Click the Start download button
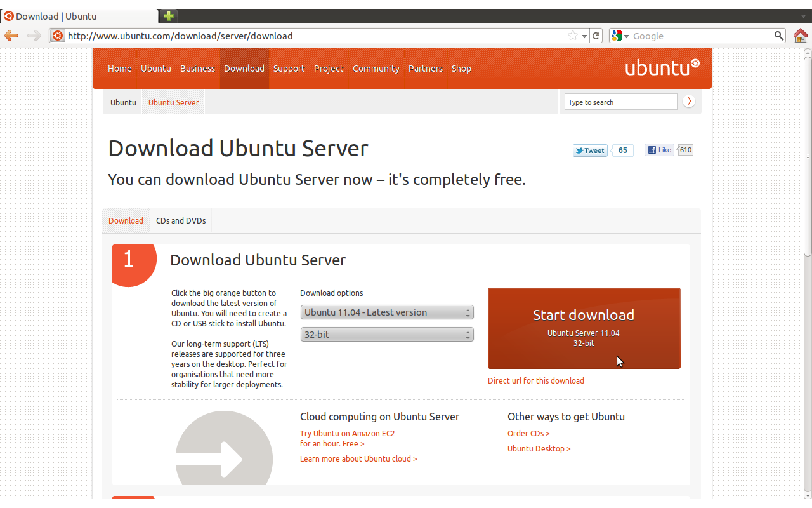The width and height of the screenshot is (812, 508). click(584, 328)
